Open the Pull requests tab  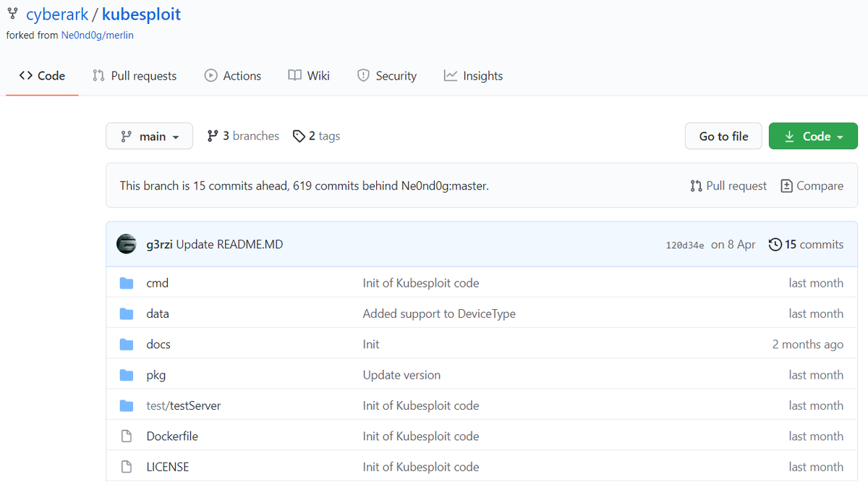[x=135, y=76]
